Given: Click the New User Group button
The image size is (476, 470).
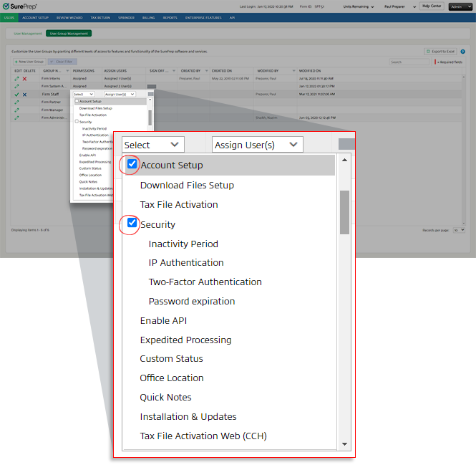Looking at the screenshot, I should [x=29, y=62].
